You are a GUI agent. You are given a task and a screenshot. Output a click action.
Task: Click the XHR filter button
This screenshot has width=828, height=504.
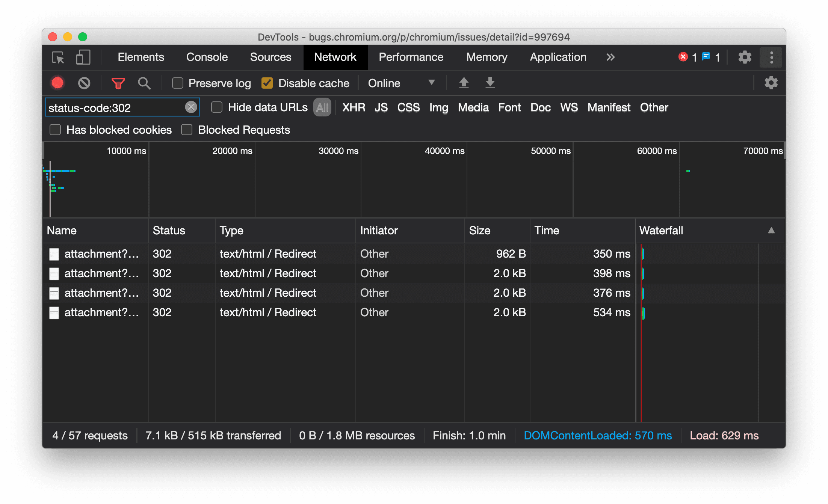coord(353,107)
